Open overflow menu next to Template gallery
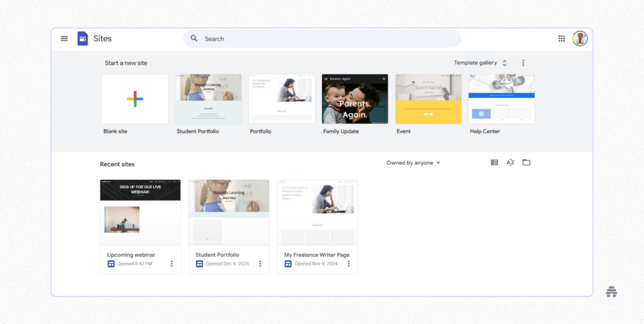 click(x=523, y=63)
